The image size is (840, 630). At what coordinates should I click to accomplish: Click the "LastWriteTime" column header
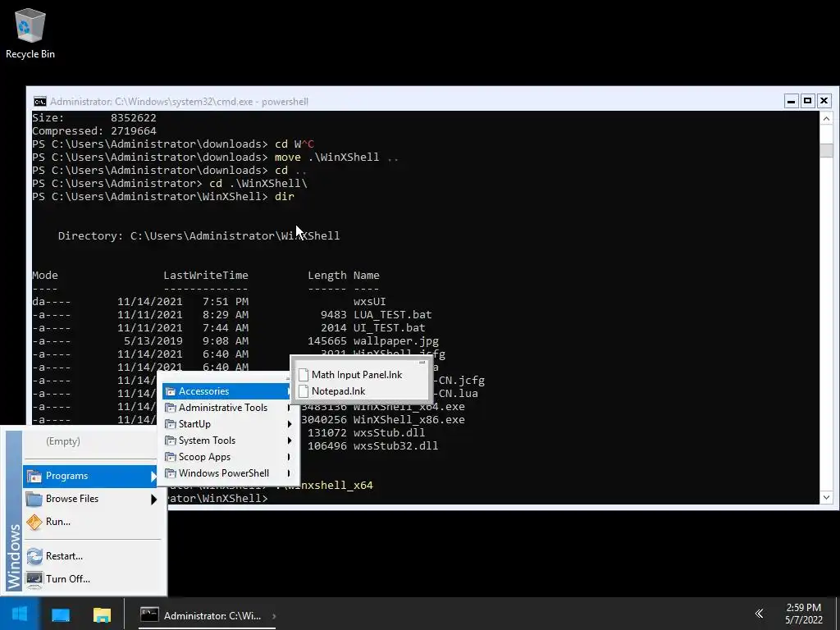click(x=206, y=276)
